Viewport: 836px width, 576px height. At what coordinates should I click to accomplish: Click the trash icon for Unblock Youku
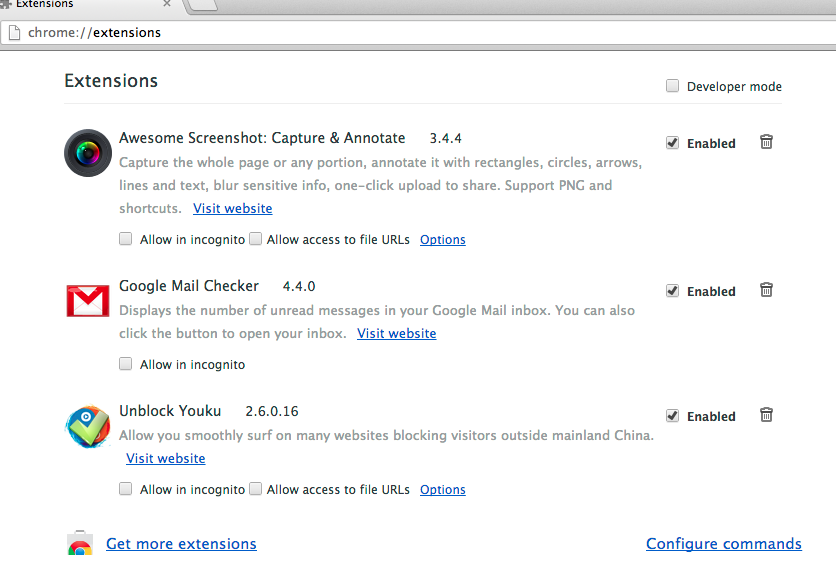pyautogui.click(x=766, y=414)
